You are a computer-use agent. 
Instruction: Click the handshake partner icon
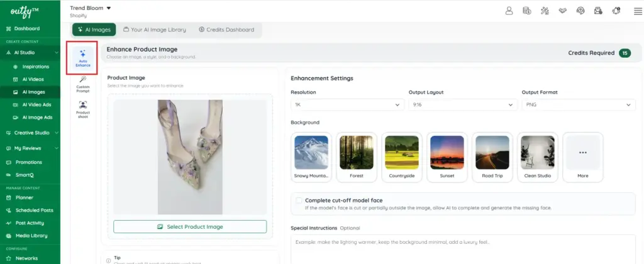click(x=563, y=11)
